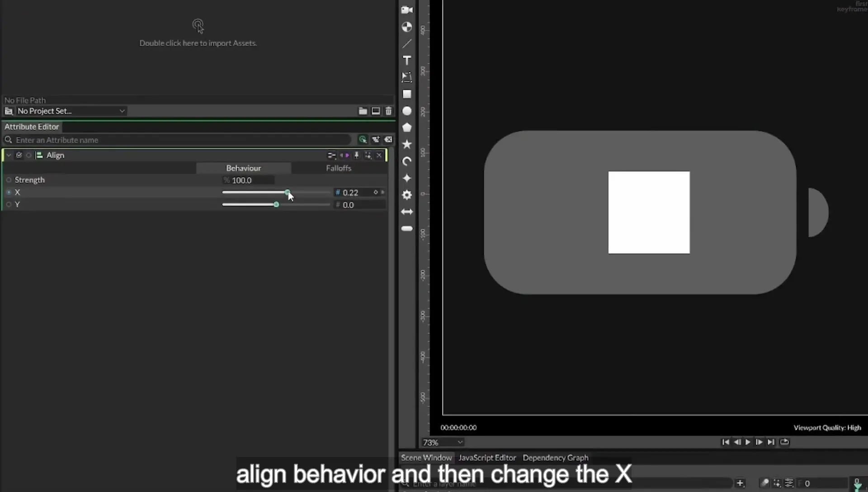This screenshot has width=868, height=492.
Task: Go to the first frame
Action: [725, 442]
